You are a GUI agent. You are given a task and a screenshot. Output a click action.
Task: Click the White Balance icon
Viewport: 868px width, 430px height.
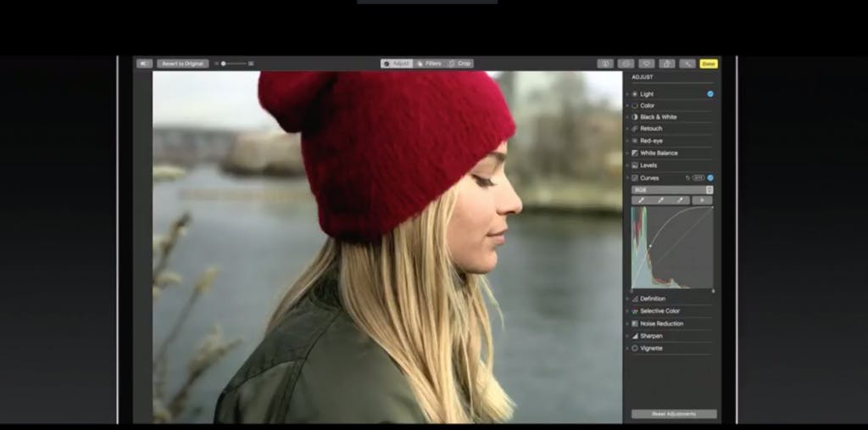point(635,153)
